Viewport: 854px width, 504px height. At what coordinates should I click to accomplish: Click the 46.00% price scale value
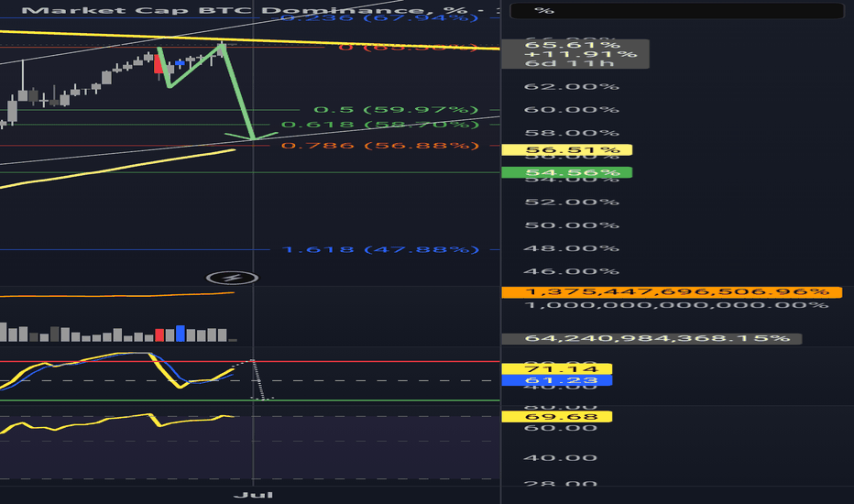(572, 271)
